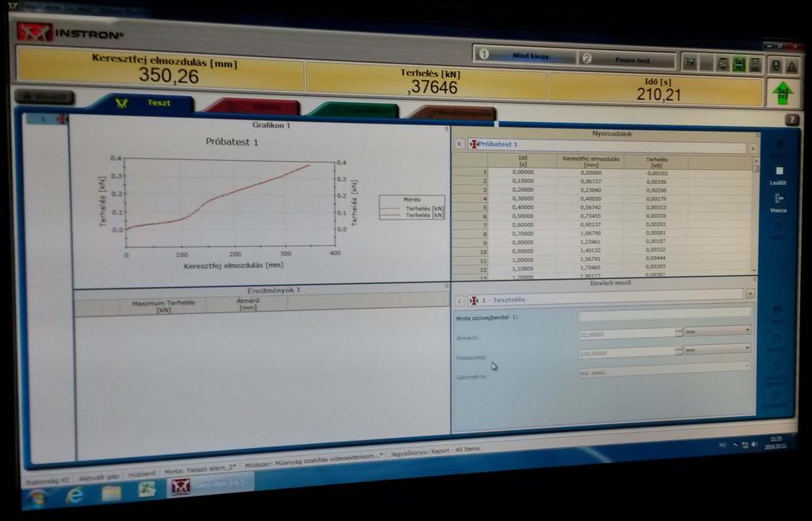This screenshot has width=812, height=521.
Task: Click the Átmérő value stepper
Action: [679, 332]
